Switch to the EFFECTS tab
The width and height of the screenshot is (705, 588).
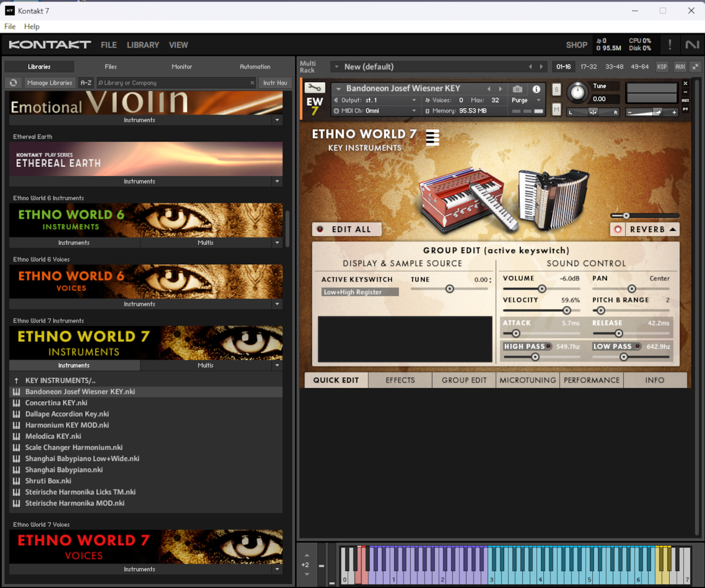coord(401,380)
